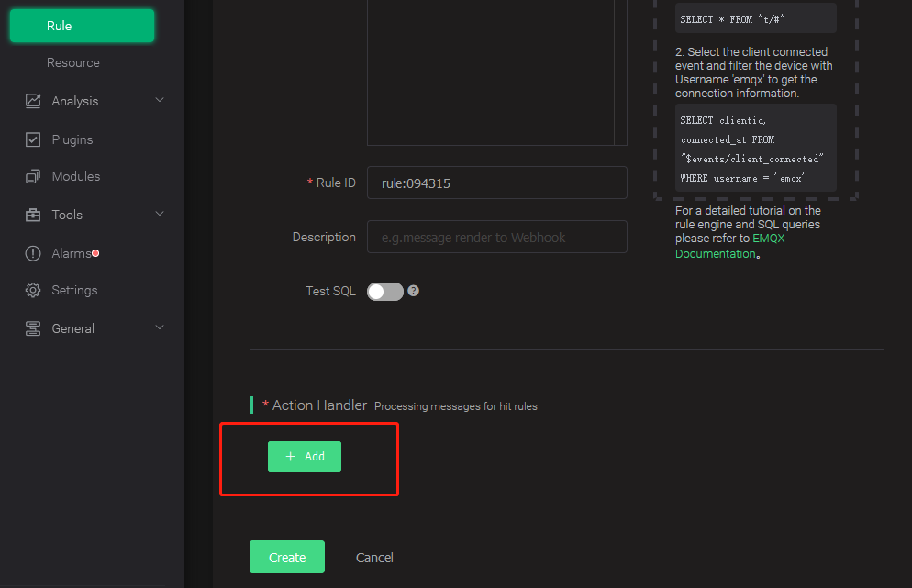Select the Rule menu item

click(82, 25)
